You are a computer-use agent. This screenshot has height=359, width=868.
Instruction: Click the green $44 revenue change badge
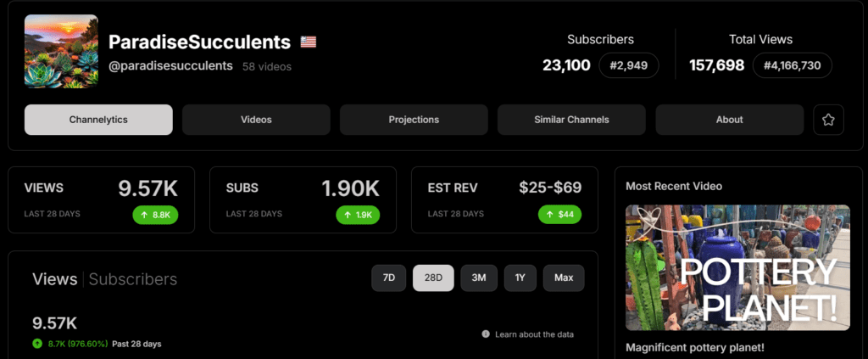(559, 215)
